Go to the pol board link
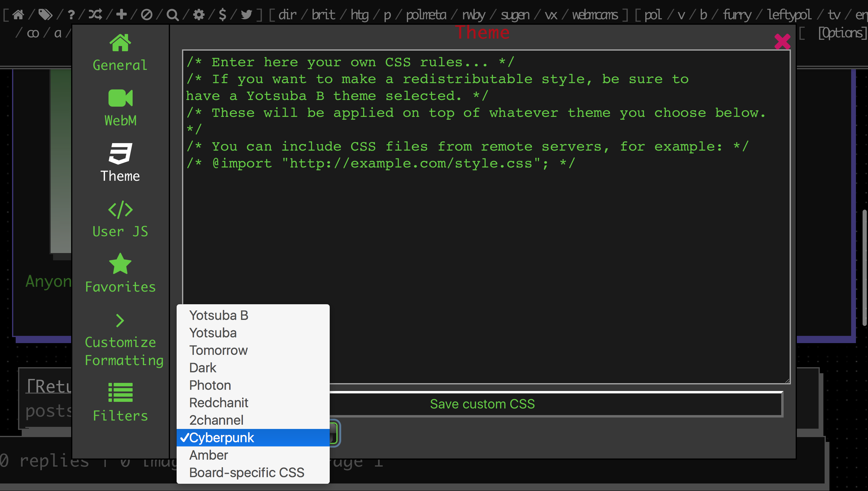 pos(653,15)
